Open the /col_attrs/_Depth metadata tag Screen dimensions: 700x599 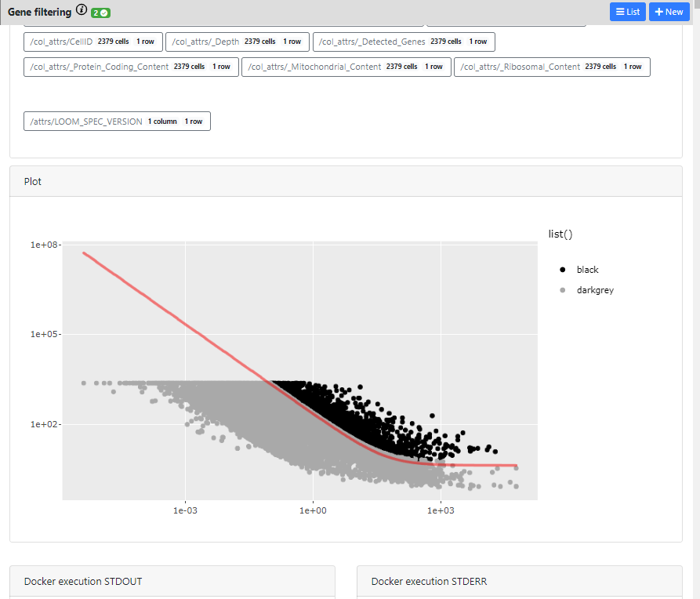(x=236, y=42)
